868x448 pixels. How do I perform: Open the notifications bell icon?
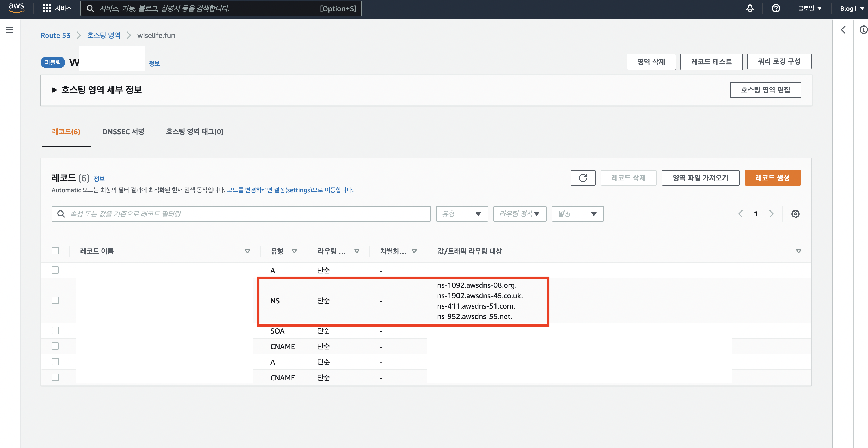tap(750, 8)
